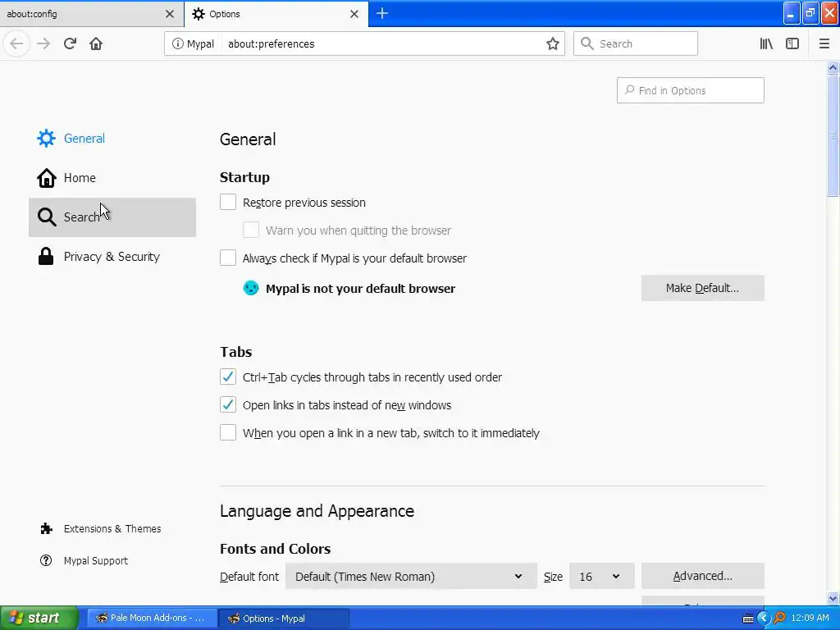Open the hamburger application menu
The image size is (840, 630).
(824, 44)
